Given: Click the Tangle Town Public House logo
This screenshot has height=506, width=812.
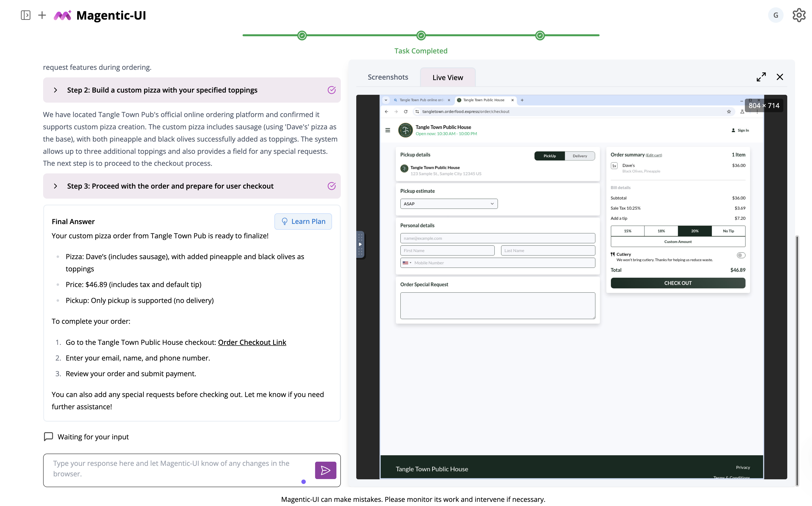Looking at the screenshot, I should [405, 130].
